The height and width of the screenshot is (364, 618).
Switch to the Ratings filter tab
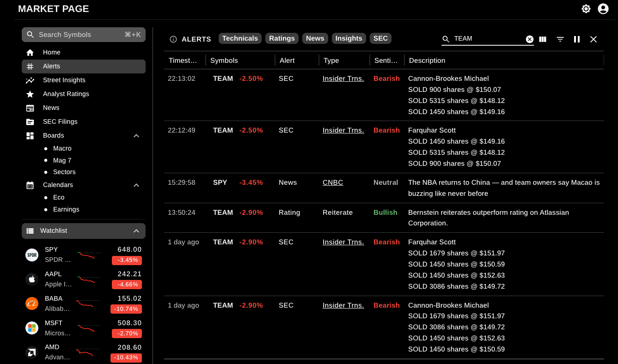pos(281,38)
